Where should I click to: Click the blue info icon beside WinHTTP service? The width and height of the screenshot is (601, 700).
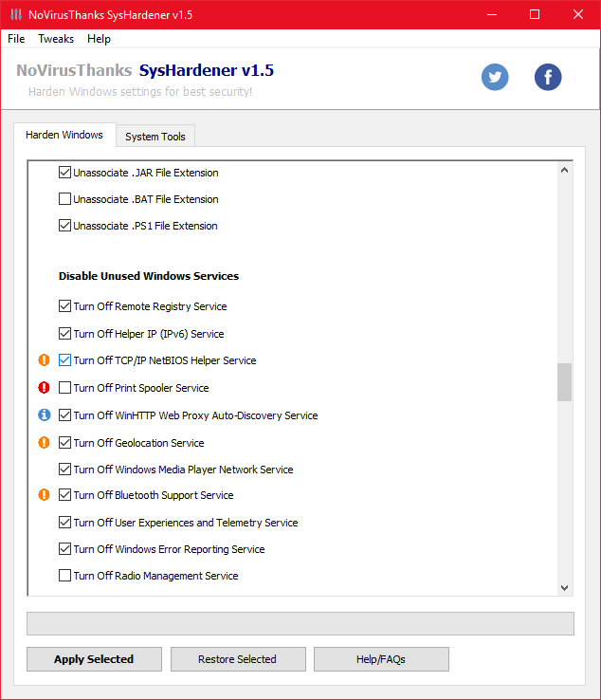44,415
